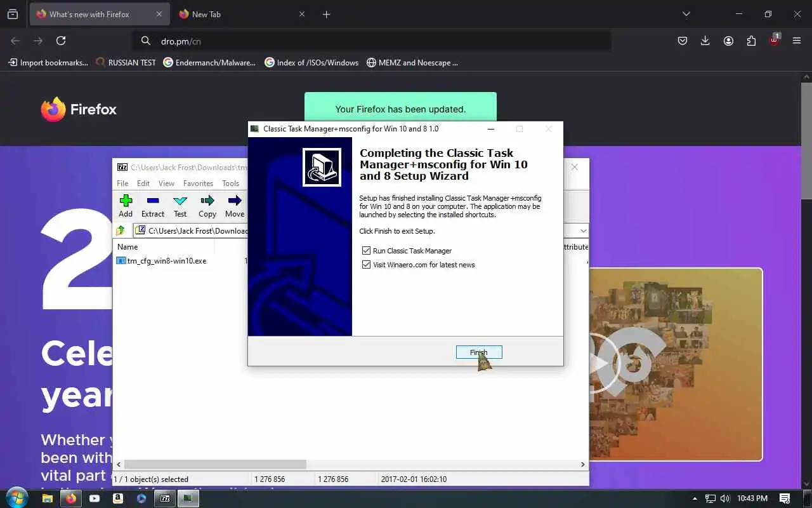This screenshot has width=812, height=508.
Task: Open the list all tabs dropdown
Action: coord(686,14)
